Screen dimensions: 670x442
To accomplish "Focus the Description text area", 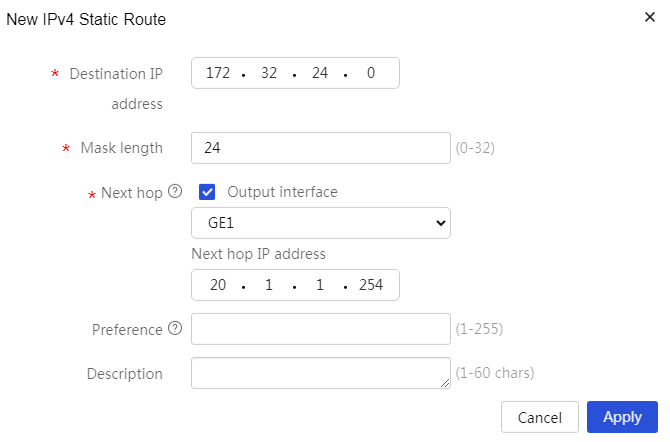I will tap(321, 373).
